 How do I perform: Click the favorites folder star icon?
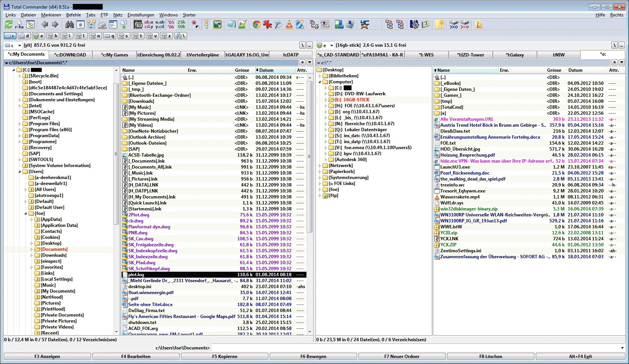click(479, 25)
